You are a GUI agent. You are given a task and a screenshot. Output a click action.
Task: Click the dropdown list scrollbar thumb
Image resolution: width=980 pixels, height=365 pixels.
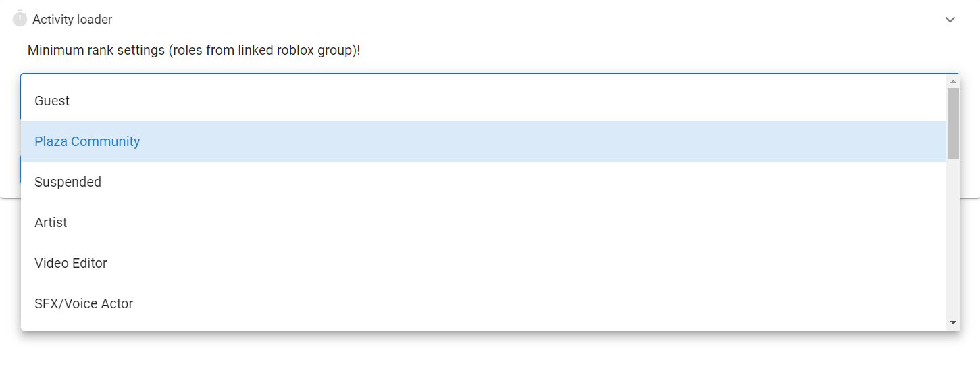(954, 123)
